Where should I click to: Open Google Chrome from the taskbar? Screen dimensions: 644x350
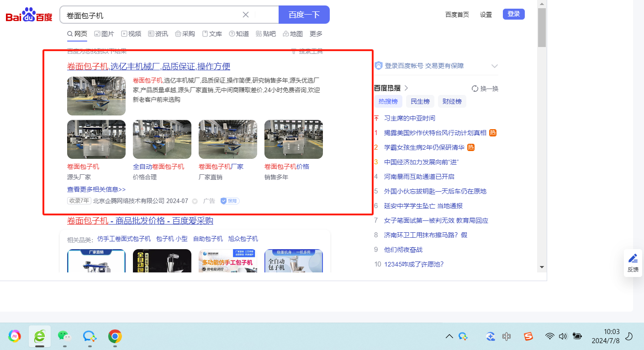(x=115, y=337)
